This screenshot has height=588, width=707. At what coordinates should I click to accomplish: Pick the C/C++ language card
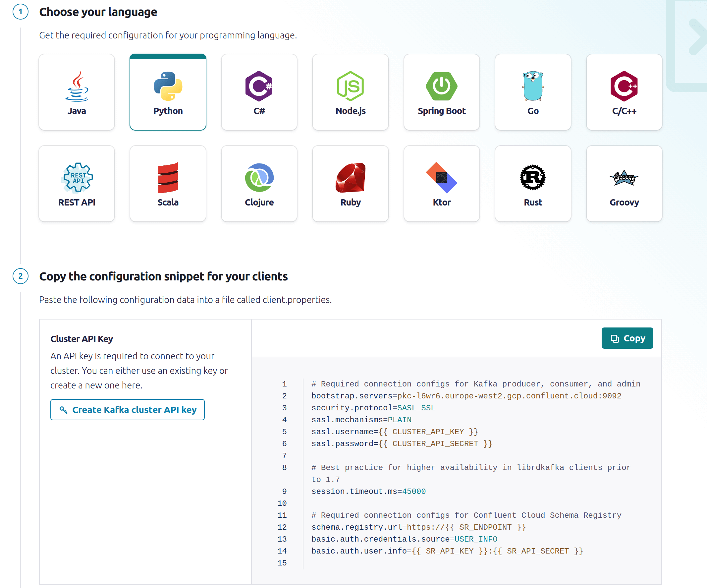(x=624, y=92)
